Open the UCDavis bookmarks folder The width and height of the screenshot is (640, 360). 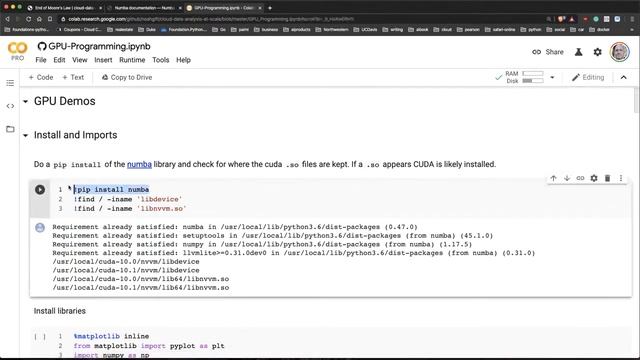365,29
